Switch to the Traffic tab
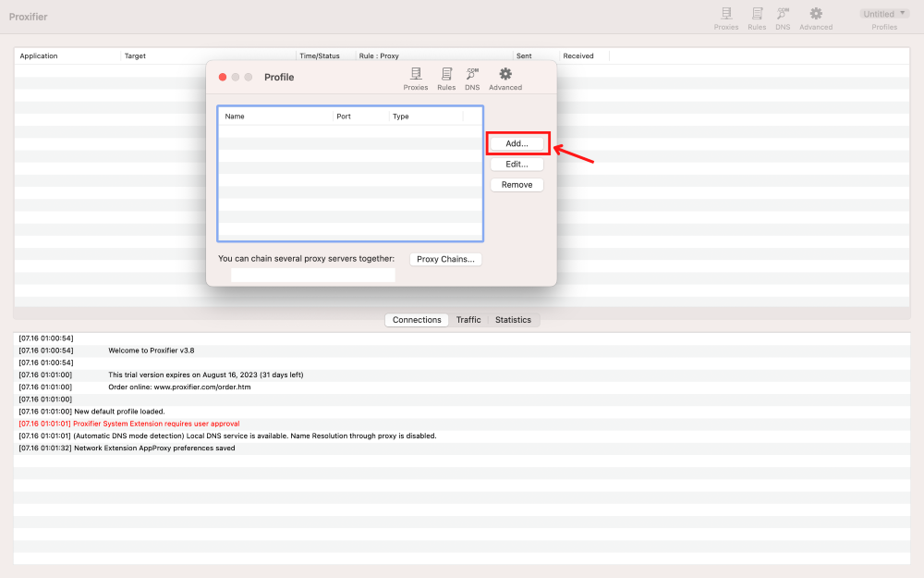The height and width of the screenshot is (578, 924). (x=468, y=320)
